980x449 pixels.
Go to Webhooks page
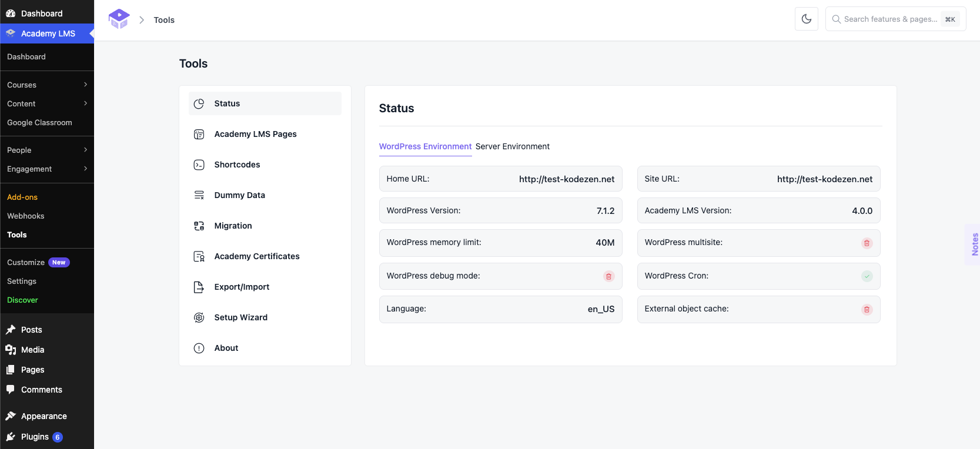pyautogui.click(x=26, y=216)
